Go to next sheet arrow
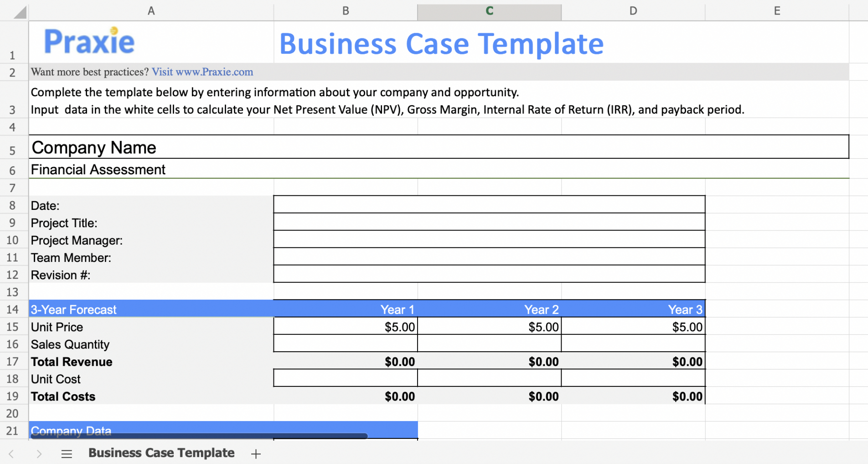Screen dimensions: 868x464 pos(39,454)
